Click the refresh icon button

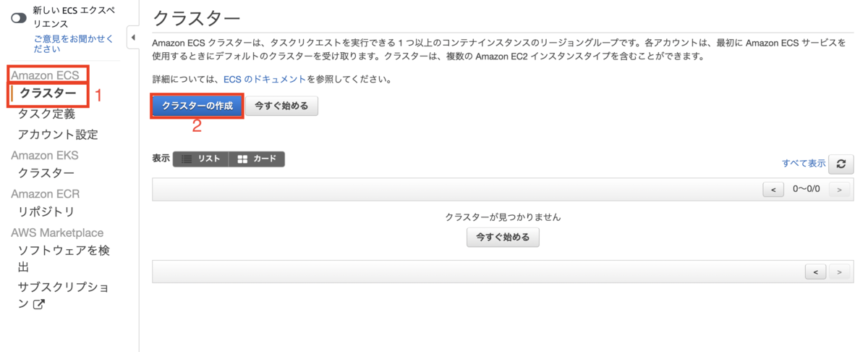[x=841, y=164]
